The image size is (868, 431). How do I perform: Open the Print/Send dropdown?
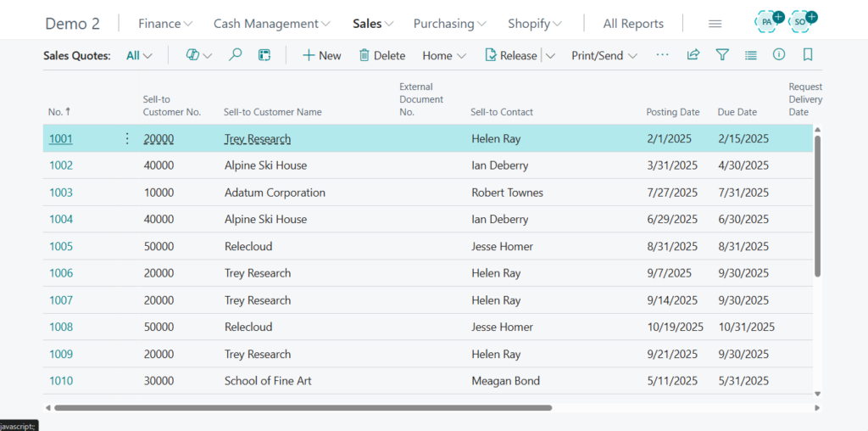(x=604, y=56)
